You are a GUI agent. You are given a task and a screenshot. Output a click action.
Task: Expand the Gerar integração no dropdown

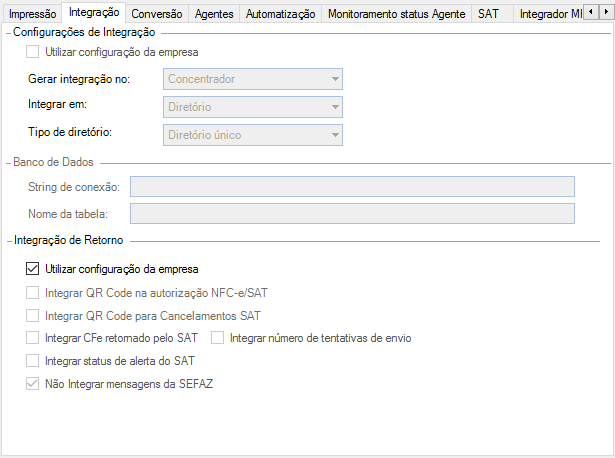coord(252,79)
